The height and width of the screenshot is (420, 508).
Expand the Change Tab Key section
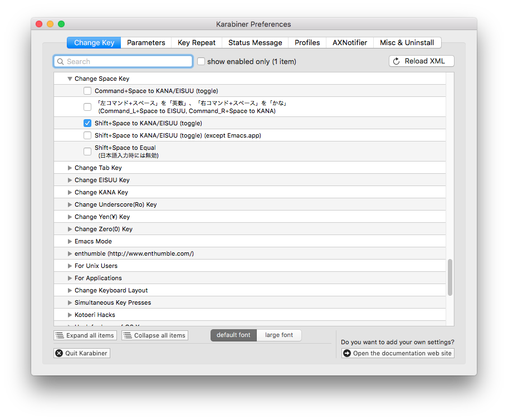pyautogui.click(x=70, y=168)
